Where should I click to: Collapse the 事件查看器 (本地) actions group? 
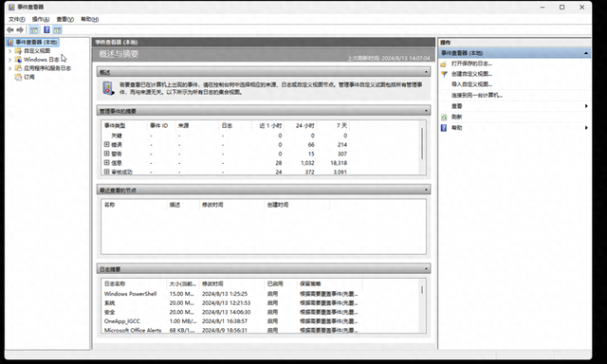point(586,53)
